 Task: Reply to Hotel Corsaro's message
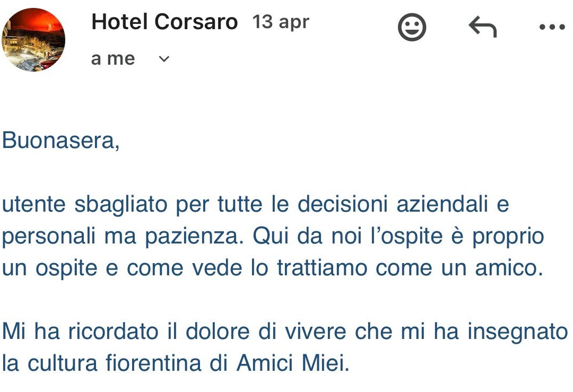tap(483, 27)
